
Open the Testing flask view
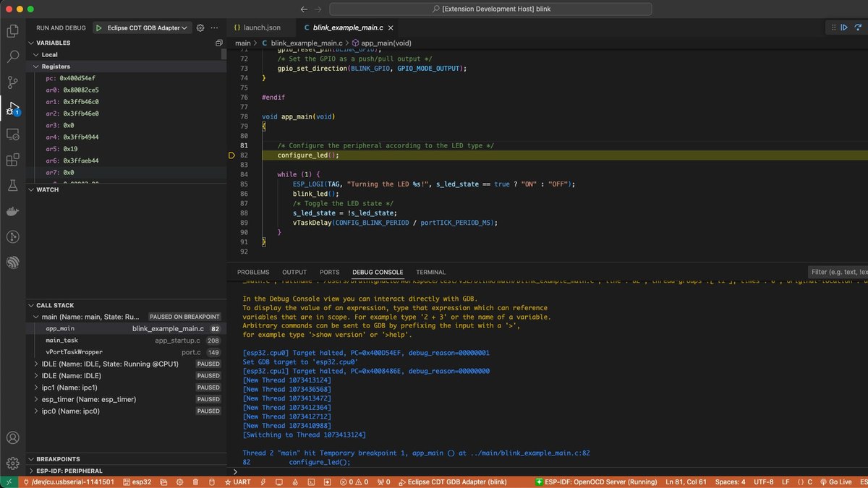(12, 186)
